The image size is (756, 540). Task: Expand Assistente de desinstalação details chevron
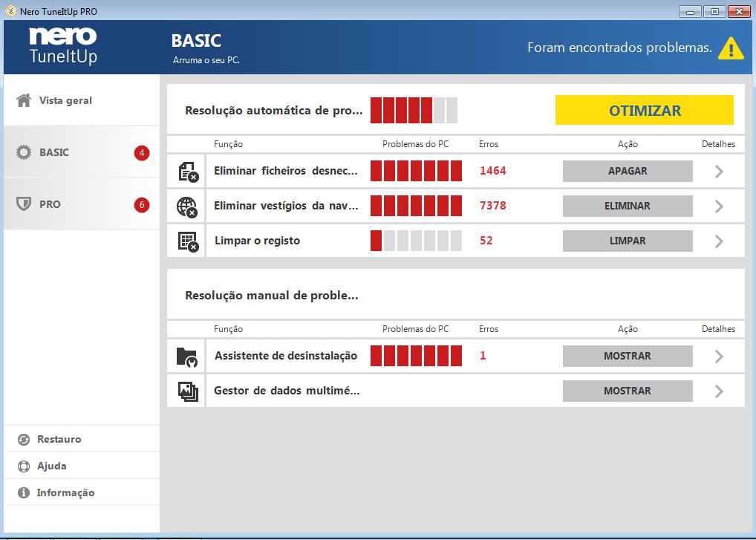coord(717,356)
